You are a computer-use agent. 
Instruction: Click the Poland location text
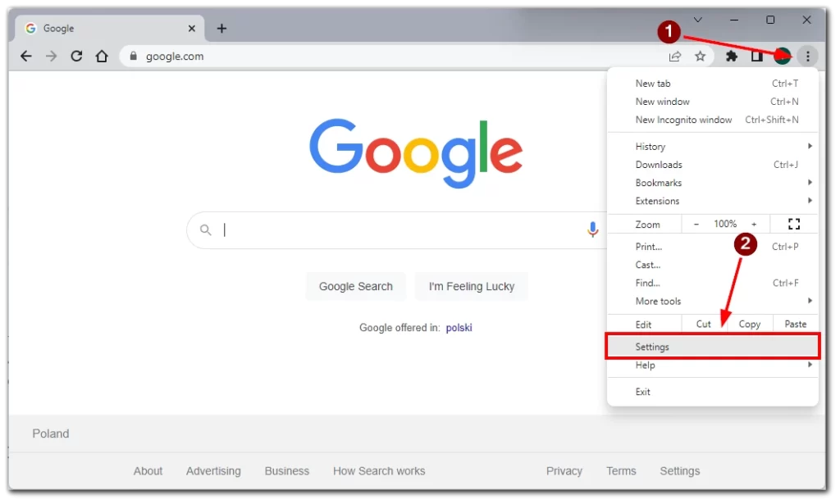point(50,434)
